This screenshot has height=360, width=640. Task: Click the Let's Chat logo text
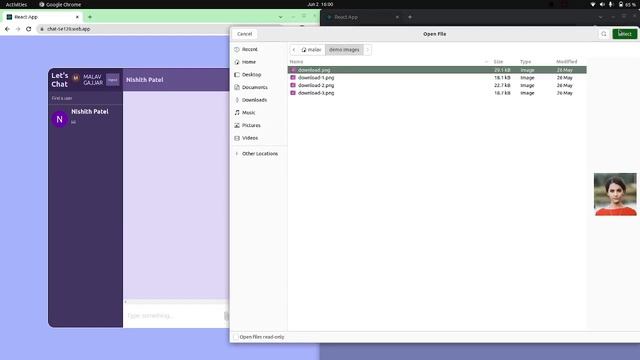59,80
